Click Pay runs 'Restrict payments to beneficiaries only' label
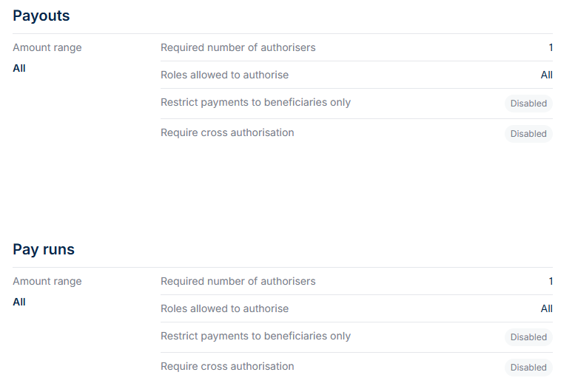Image resolution: width=575 pixels, height=392 pixels. (255, 337)
